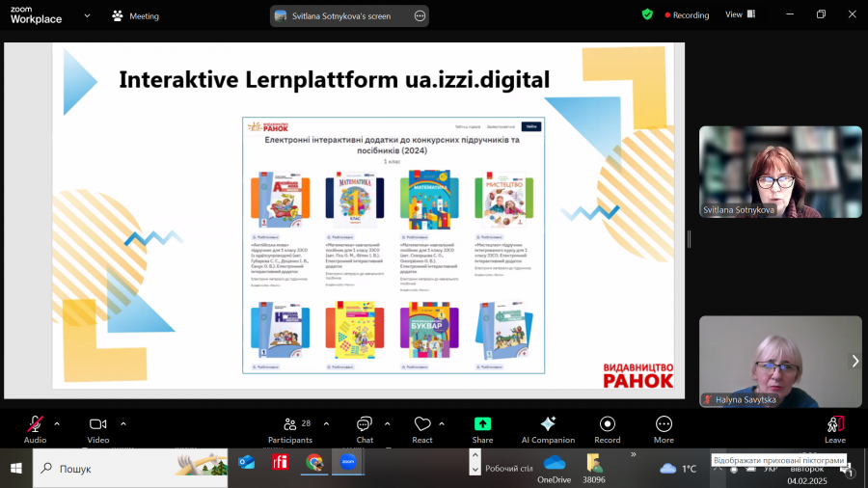Start the Record button
This screenshot has height=488, width=868.
point(608,430)
